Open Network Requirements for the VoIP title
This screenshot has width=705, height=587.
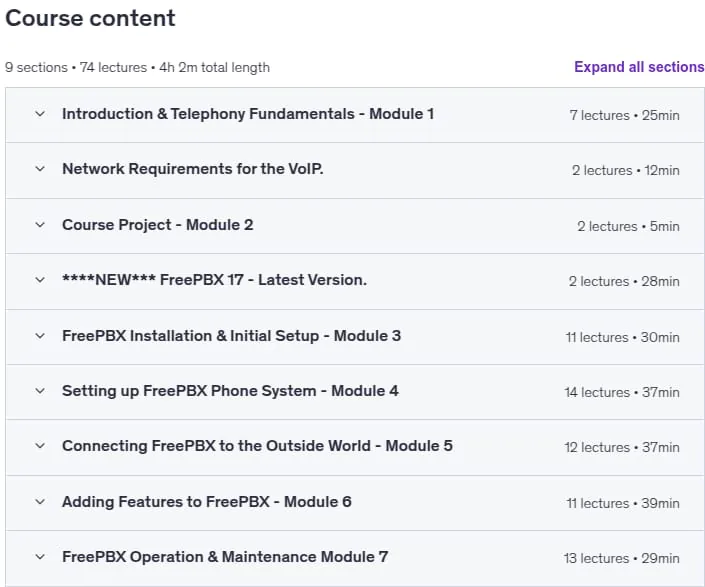point(193,169)
